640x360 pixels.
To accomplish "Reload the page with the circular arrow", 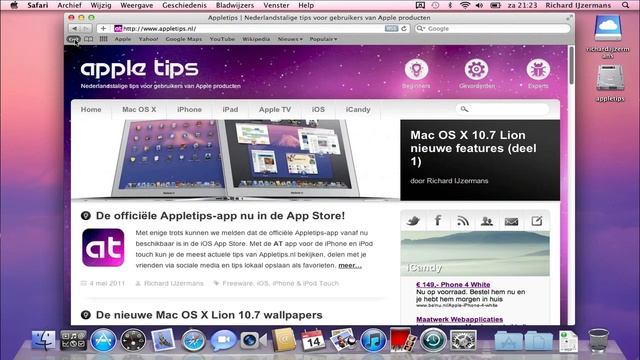I will point(404,29).
